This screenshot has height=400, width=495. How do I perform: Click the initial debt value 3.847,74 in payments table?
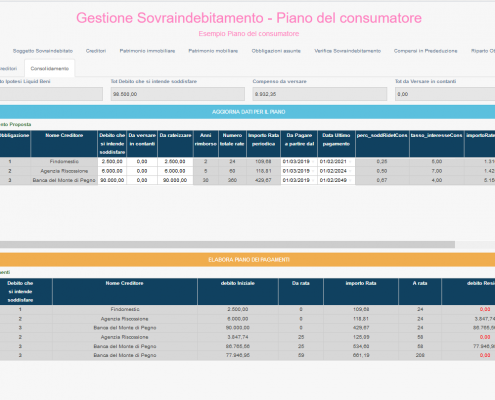[238, 337]
